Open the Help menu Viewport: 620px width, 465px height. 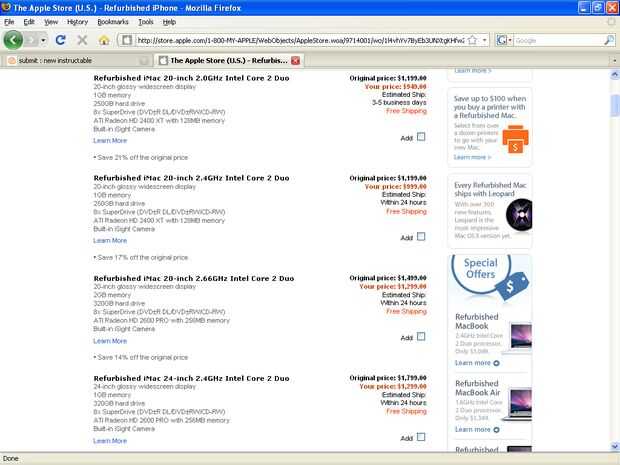point(169,22)
